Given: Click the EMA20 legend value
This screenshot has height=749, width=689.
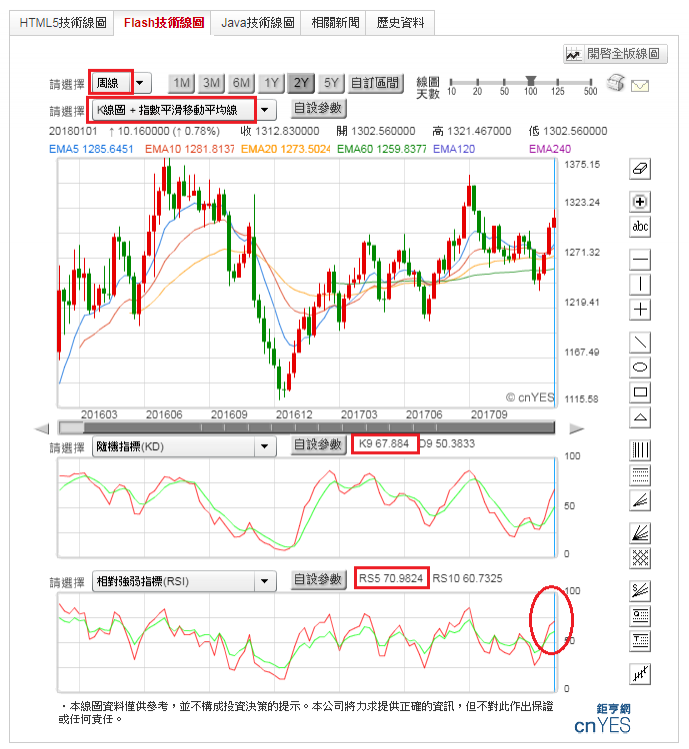Looking at the screenshot, I should click(x=285, y=149).
